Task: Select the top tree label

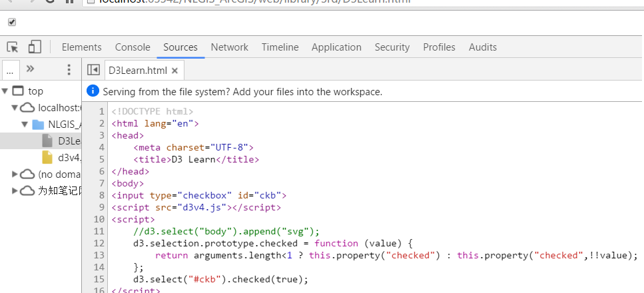Action: coord(36,91)
